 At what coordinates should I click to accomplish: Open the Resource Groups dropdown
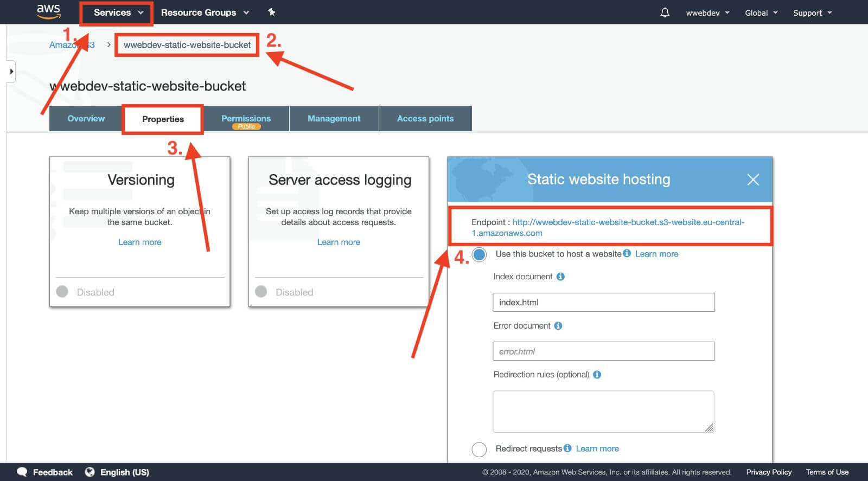pyautogui.click(x=205, y=12)
